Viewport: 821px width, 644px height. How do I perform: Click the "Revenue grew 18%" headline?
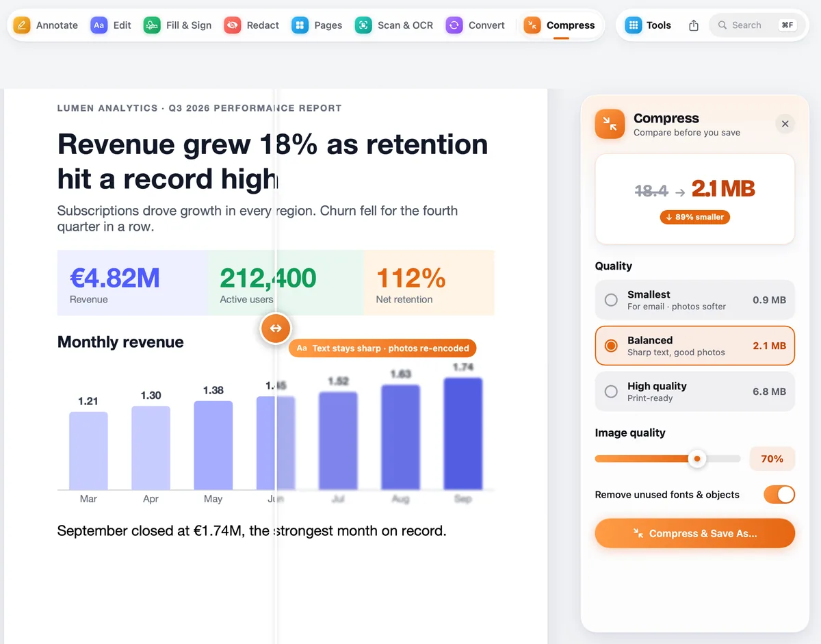point(272,162)
